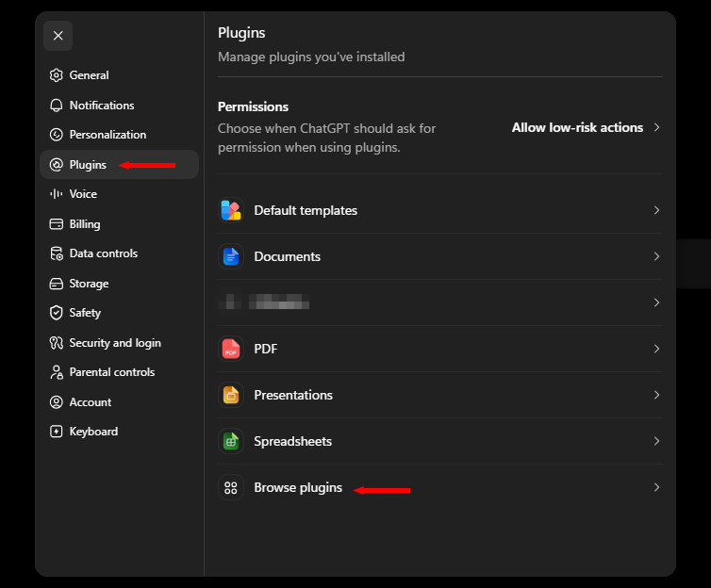
Task: Click the red PDF plugin icon
Action: point(231,349)
